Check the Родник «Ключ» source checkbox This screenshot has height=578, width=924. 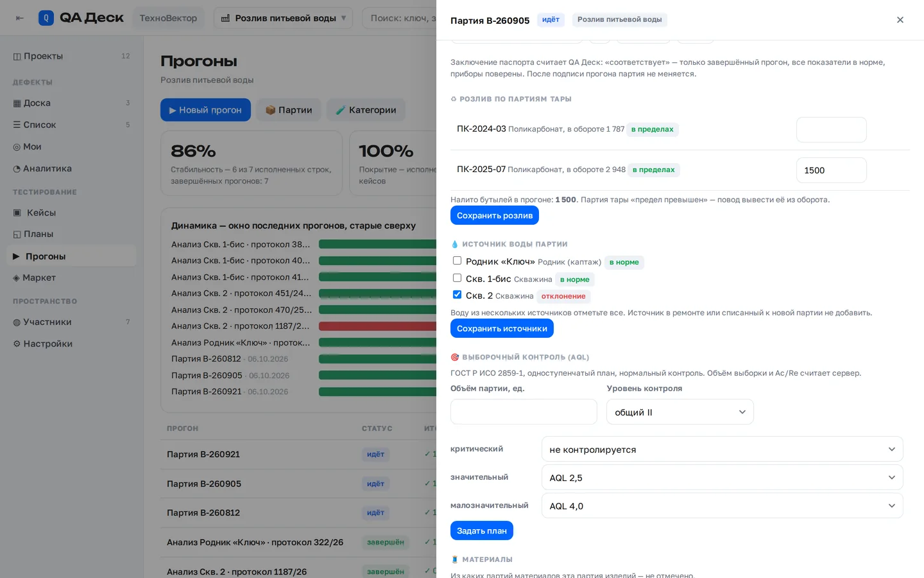457,261
